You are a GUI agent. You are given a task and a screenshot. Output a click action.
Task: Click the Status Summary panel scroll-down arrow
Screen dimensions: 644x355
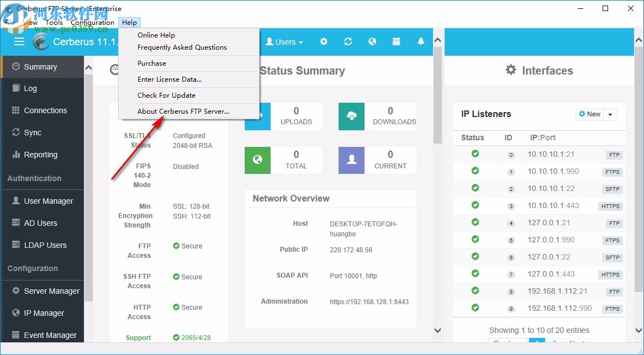click(x=437, y=330)
